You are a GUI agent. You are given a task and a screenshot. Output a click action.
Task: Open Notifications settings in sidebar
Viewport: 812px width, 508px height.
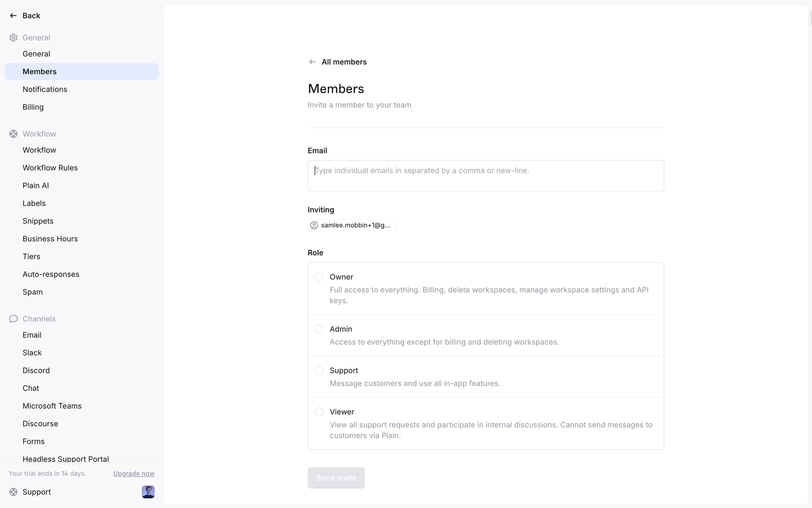45,89
